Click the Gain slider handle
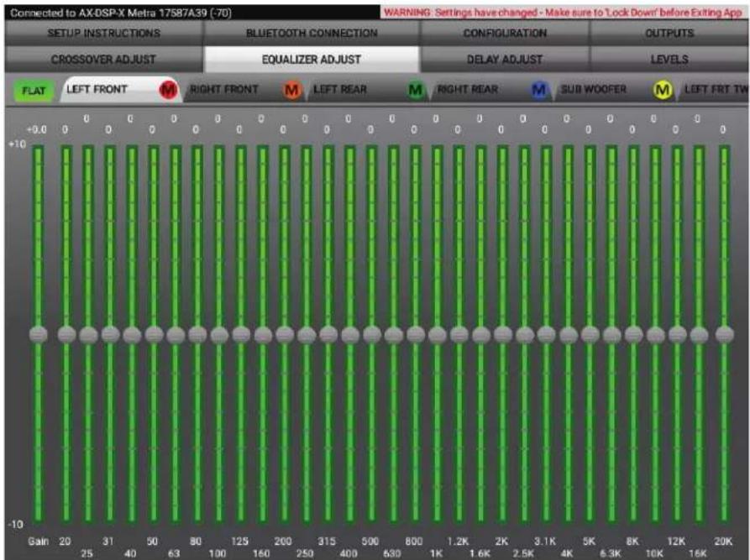Screen dimensions: 750x560 point(39,334)
